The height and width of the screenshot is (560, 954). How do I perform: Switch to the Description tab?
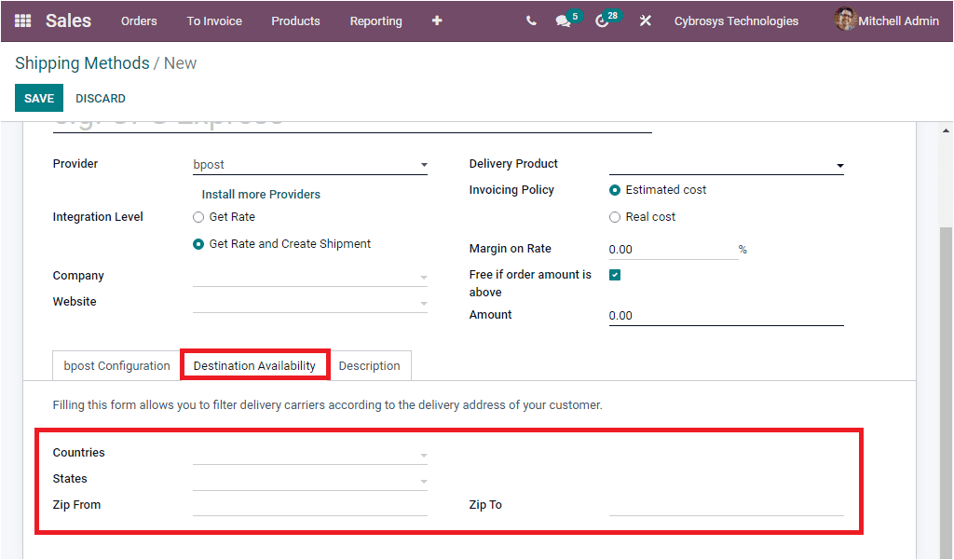point(370,365)
